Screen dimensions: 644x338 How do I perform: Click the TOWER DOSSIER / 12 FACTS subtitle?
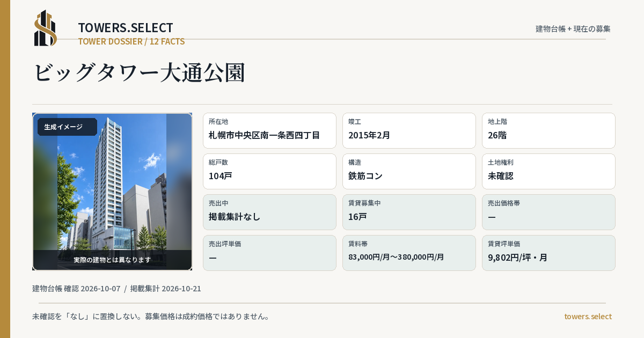[x=131, y=41]
